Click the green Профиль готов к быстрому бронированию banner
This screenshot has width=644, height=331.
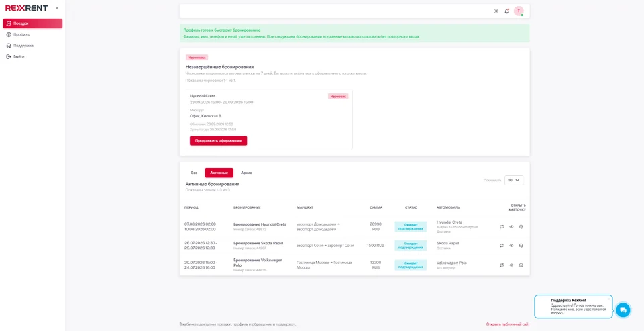coord(354,34)
